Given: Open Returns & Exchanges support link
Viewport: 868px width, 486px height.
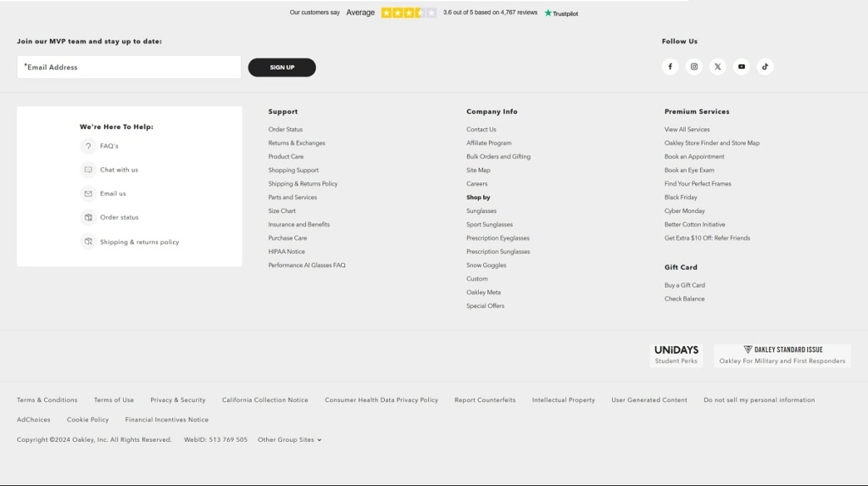Looking at the screenshot, I should click(297, 143).
